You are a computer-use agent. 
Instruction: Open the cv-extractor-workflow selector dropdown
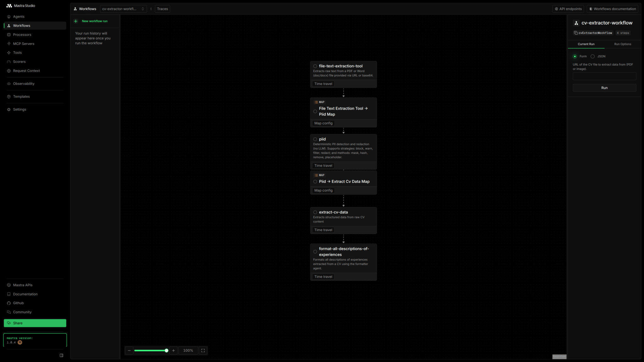coord(123,9)
